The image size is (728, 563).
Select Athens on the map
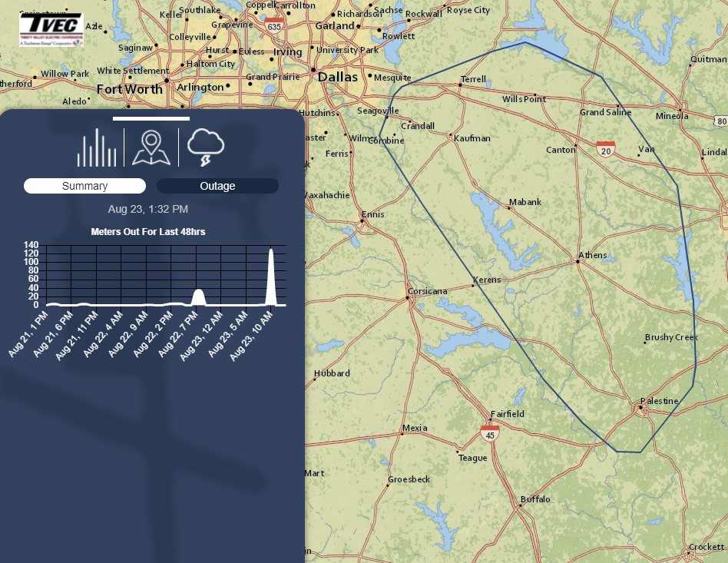point(592,255)
